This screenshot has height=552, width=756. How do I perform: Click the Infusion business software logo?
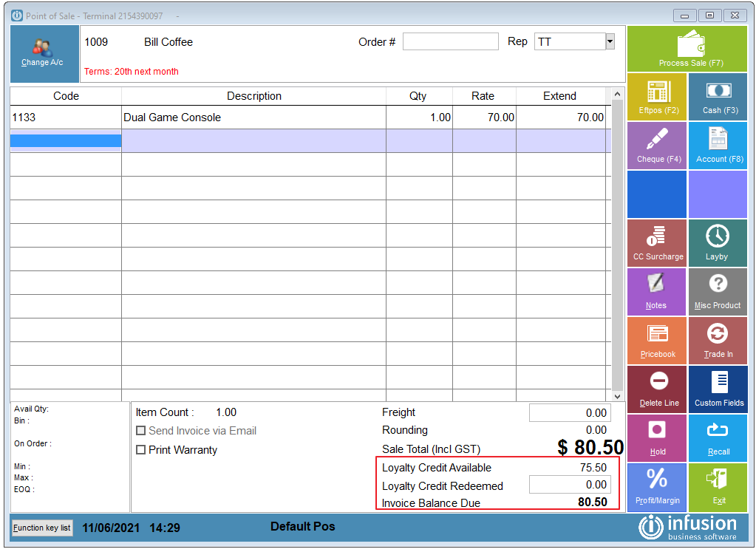[688, 527]
